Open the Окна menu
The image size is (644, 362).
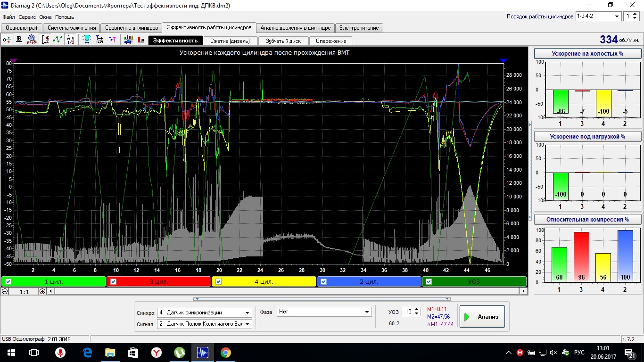pyautogui.click(x=45, y=17)
